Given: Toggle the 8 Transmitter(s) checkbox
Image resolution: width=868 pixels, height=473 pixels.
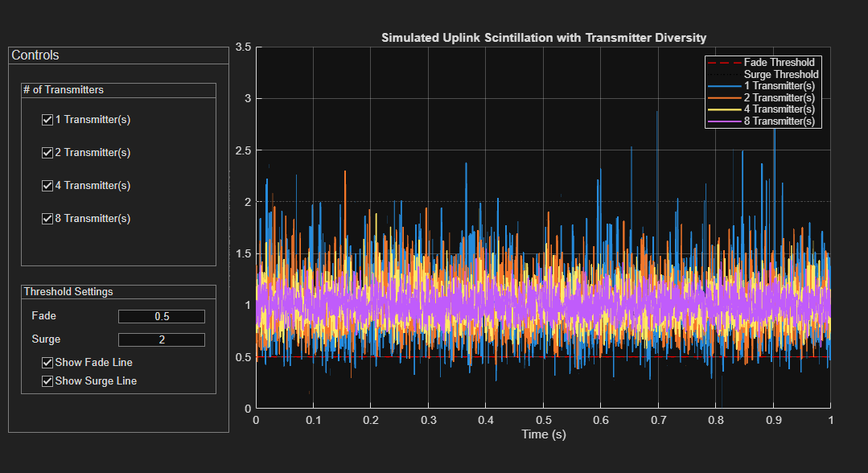Looking at the screenshot, I should [x=47, y=218].
